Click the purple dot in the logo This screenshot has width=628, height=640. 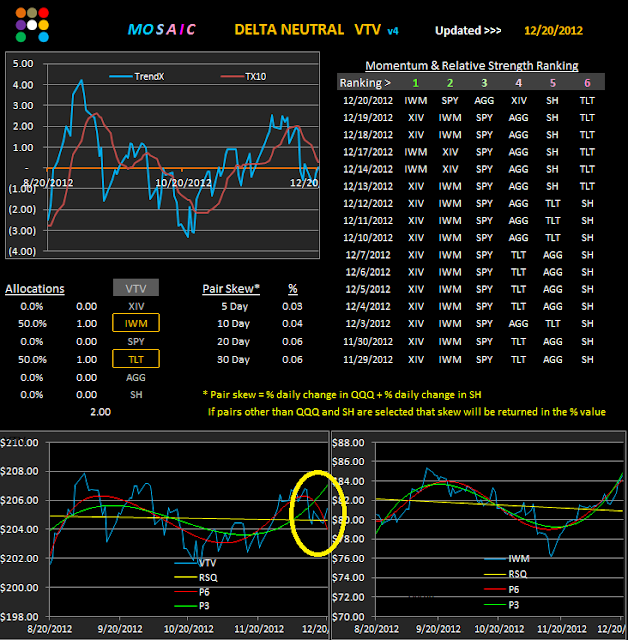pos(21,25)
